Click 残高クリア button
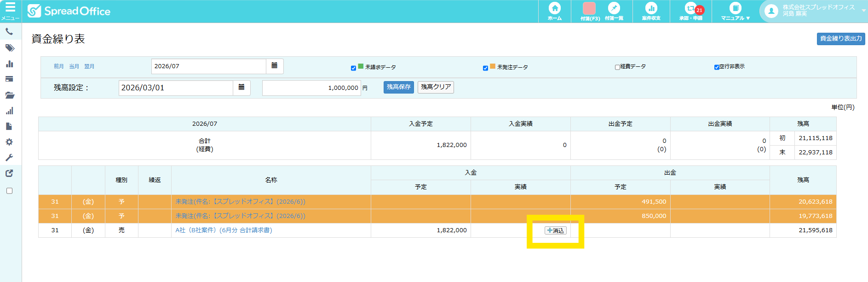Viewport: 868px width, 282px height. 436,87
